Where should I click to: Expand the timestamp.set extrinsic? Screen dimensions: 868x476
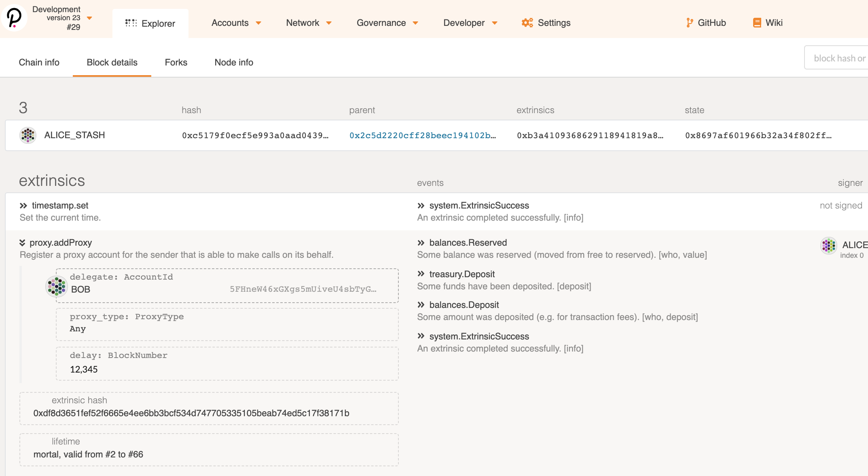click(x=23, y=206)
